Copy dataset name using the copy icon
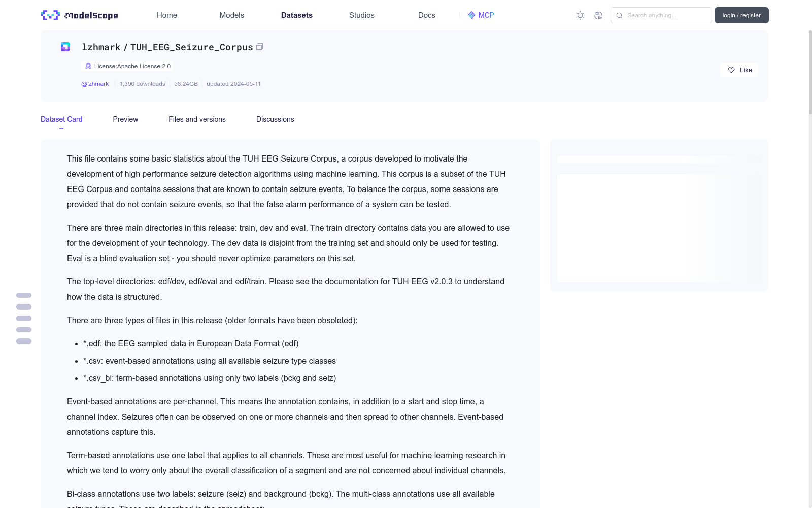 260,47
